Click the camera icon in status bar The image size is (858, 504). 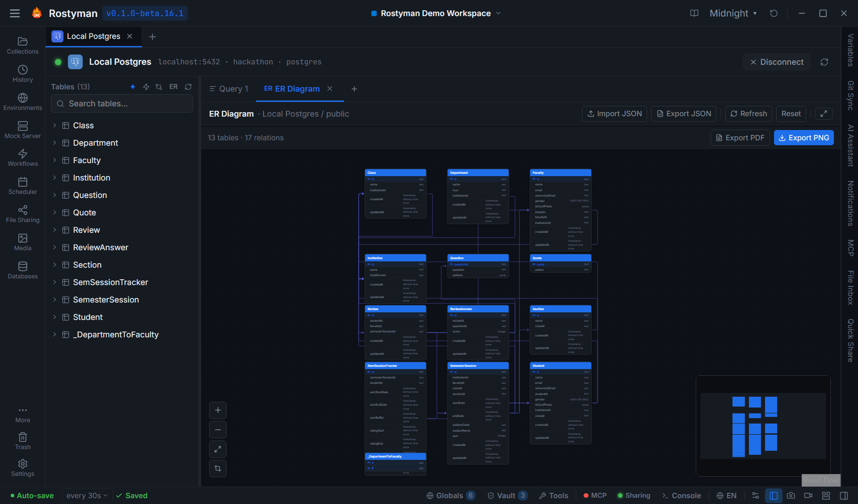pyautogui.click(x=791, y=496)
